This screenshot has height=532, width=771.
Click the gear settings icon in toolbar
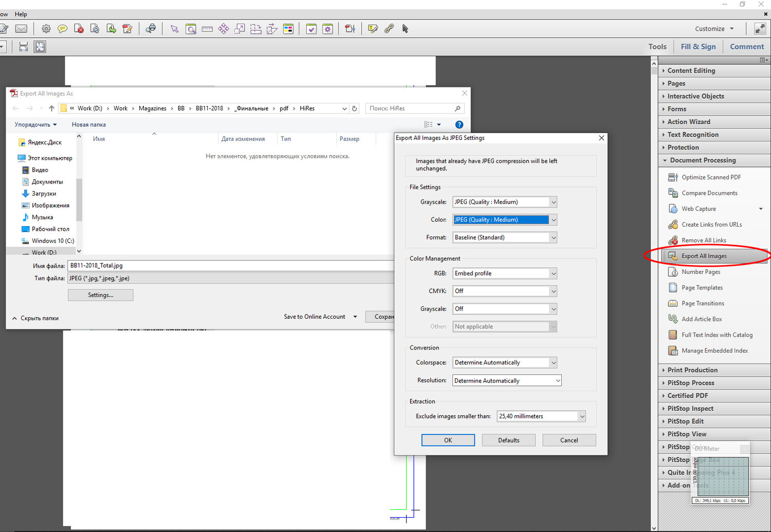point(46,29)
